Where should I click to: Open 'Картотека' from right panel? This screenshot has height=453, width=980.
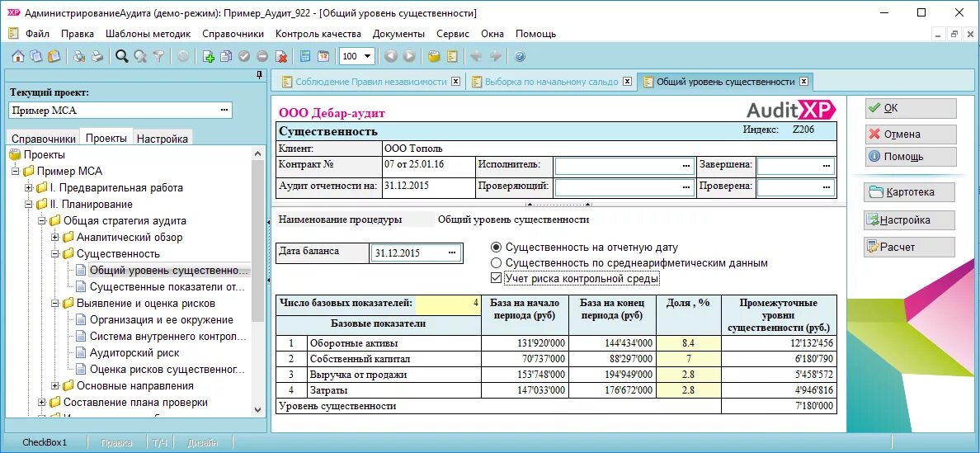909,191
